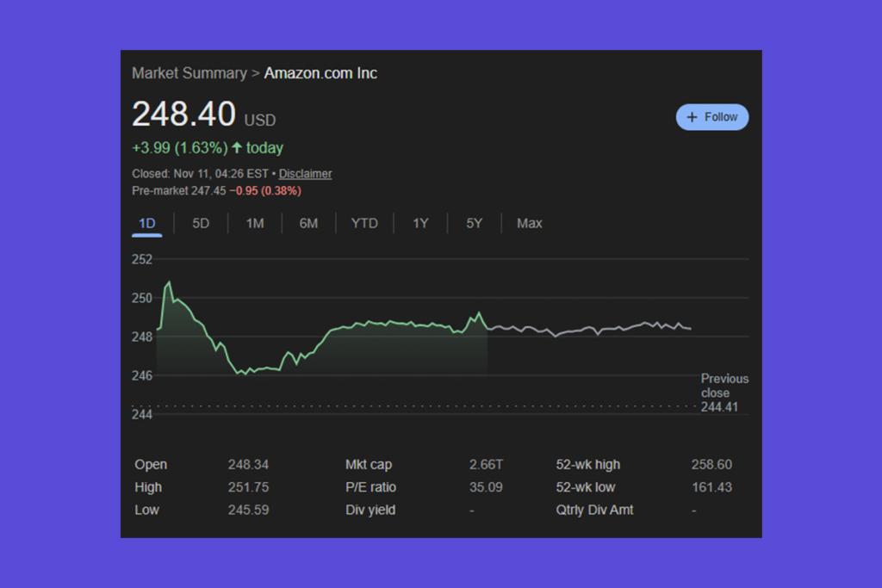Click the pre-market price line
This screenshot has height=588, width=882.
[215, 190]
